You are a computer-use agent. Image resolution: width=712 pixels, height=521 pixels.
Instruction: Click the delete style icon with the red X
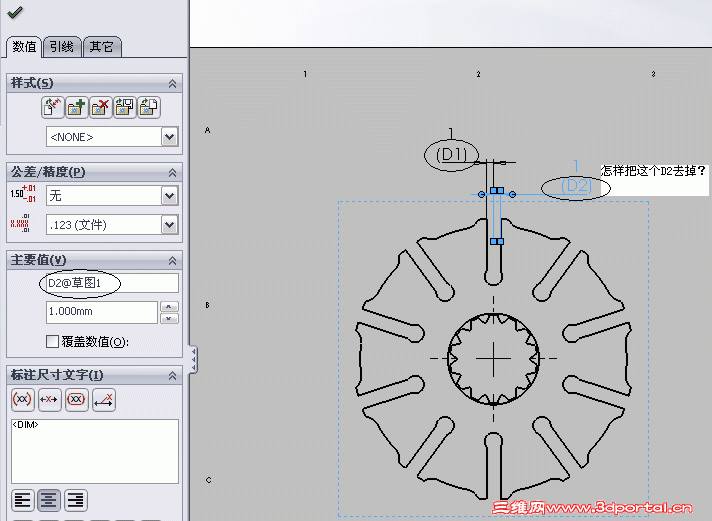[100, 107]
